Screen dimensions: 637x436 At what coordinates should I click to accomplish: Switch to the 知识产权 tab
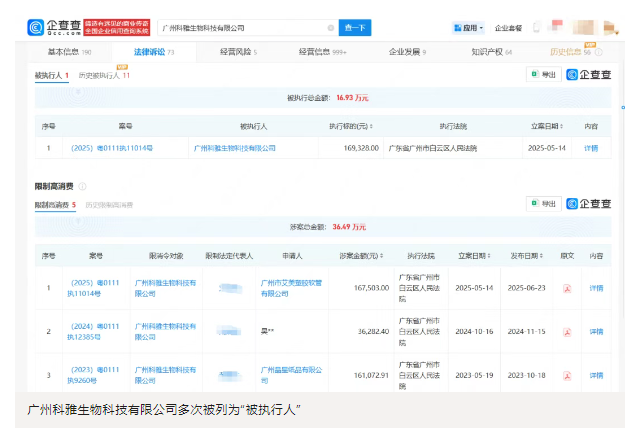click(x=493, y=51)
